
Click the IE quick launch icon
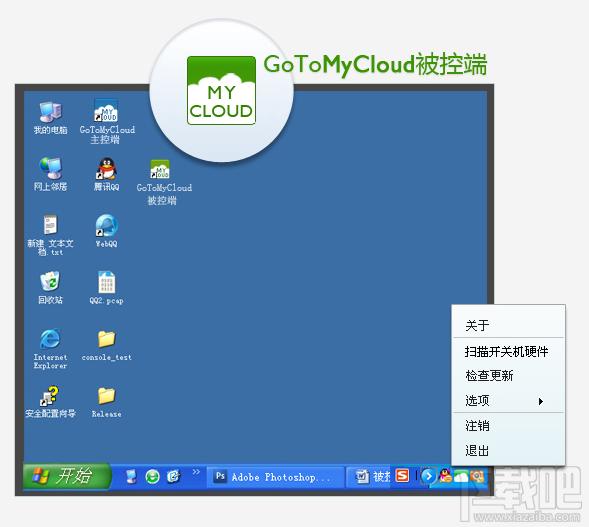click(174, 476)
